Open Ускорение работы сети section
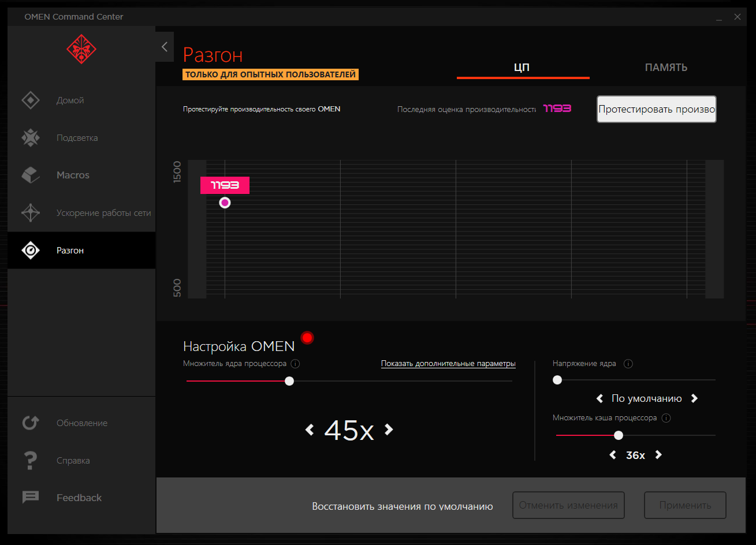Image resolution: width=756 pixels, height=545 pixels. coord(81,213)
